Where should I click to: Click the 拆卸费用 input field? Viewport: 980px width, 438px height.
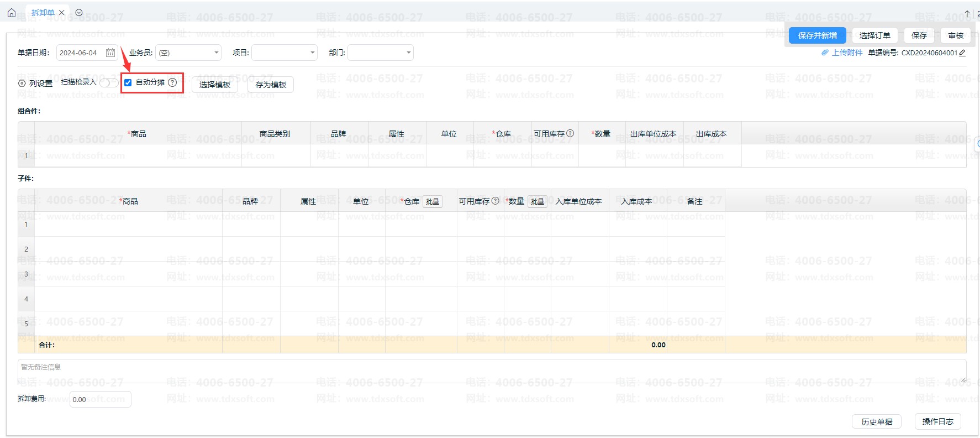pyautogui.click(x=100, y=399)
